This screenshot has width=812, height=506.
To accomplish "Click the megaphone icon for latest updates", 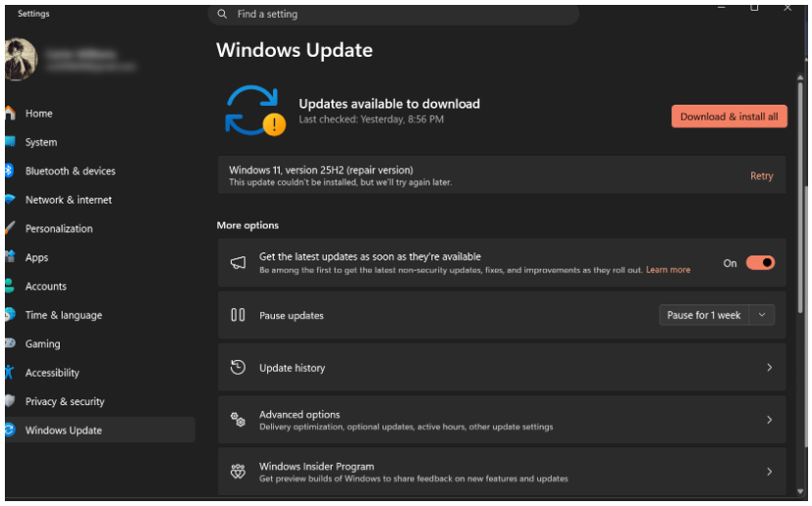I will point(238,262).
